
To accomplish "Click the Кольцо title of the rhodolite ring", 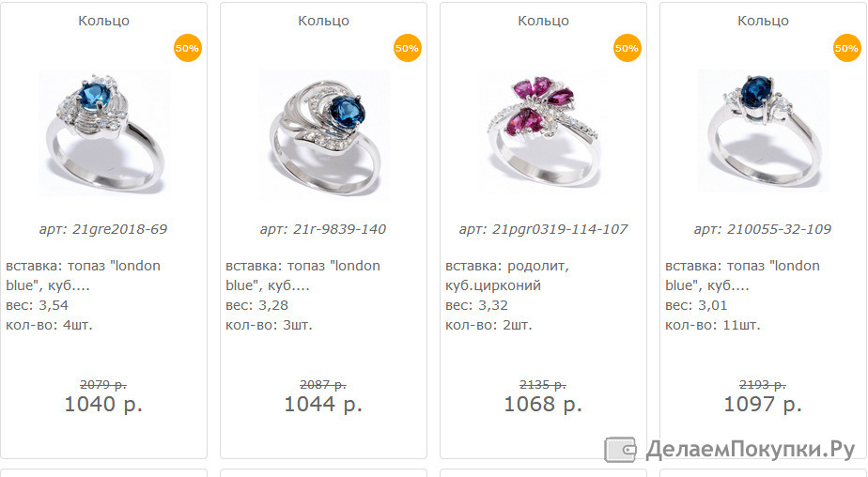I will point(543,21).
